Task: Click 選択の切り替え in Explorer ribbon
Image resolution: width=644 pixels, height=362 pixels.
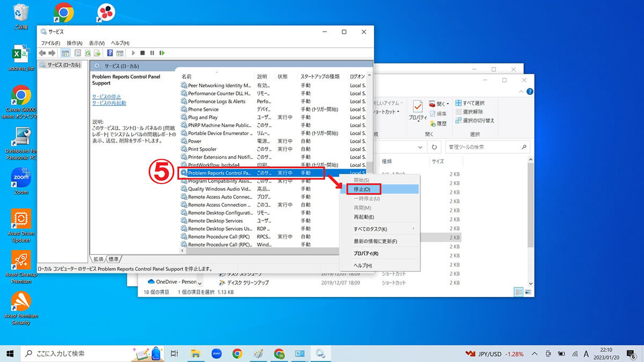Action: tap(474, 120)
